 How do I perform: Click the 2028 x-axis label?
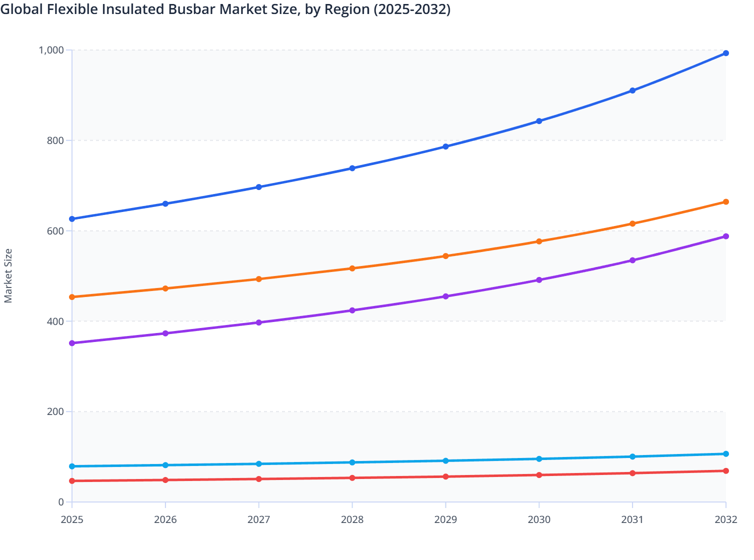pos(352,520)
